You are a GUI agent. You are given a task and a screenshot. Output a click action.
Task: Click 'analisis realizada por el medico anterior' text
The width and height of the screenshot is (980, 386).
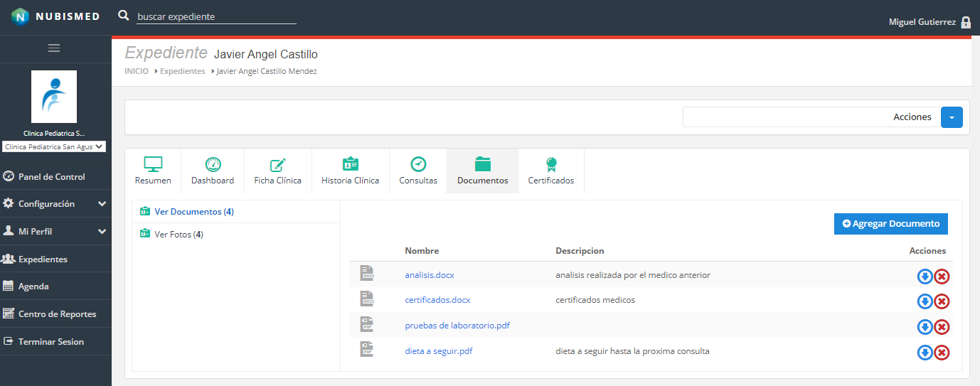tap(633, 275)
